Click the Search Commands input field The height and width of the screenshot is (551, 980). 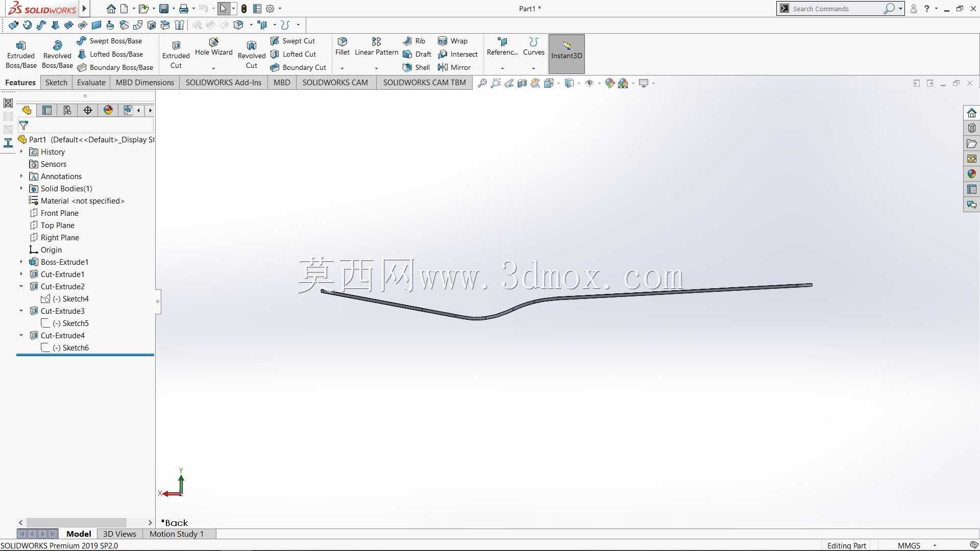(837, 9)
